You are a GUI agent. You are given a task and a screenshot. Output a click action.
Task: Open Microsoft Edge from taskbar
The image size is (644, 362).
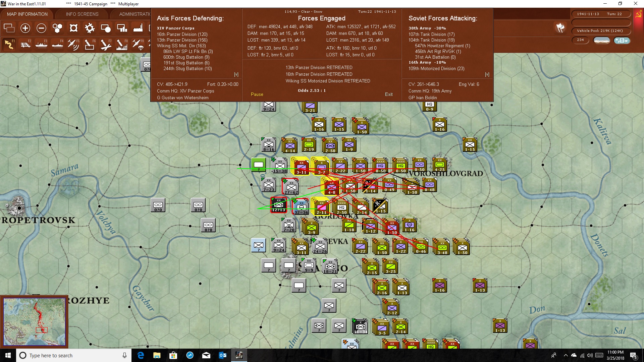point(141,355)
